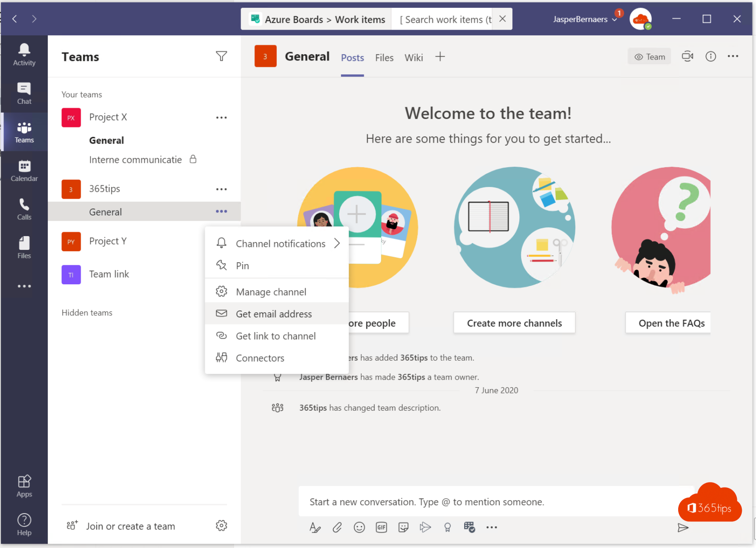Start a Meet now video call
This screenshot has width=756, height=548.
click(x=687, y=56)
